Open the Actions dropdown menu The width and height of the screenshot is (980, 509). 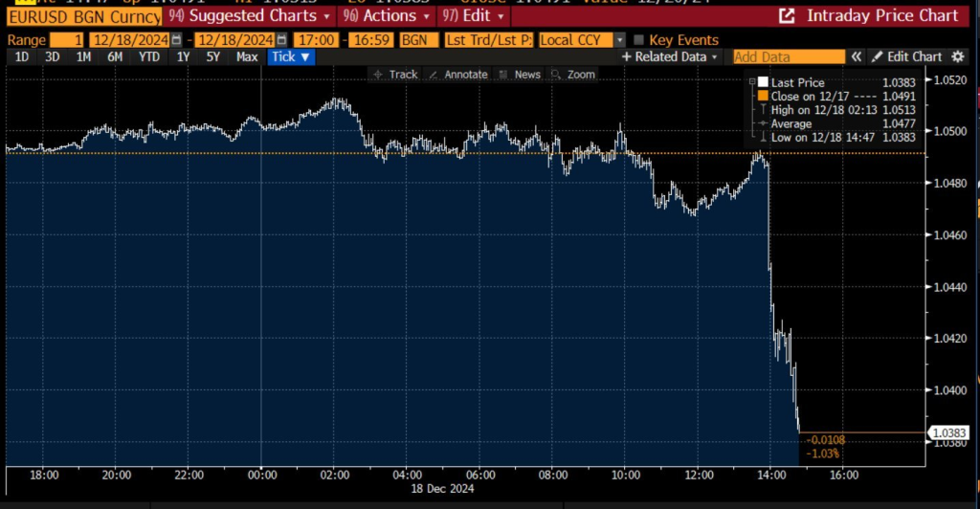[x=386, y=16]
